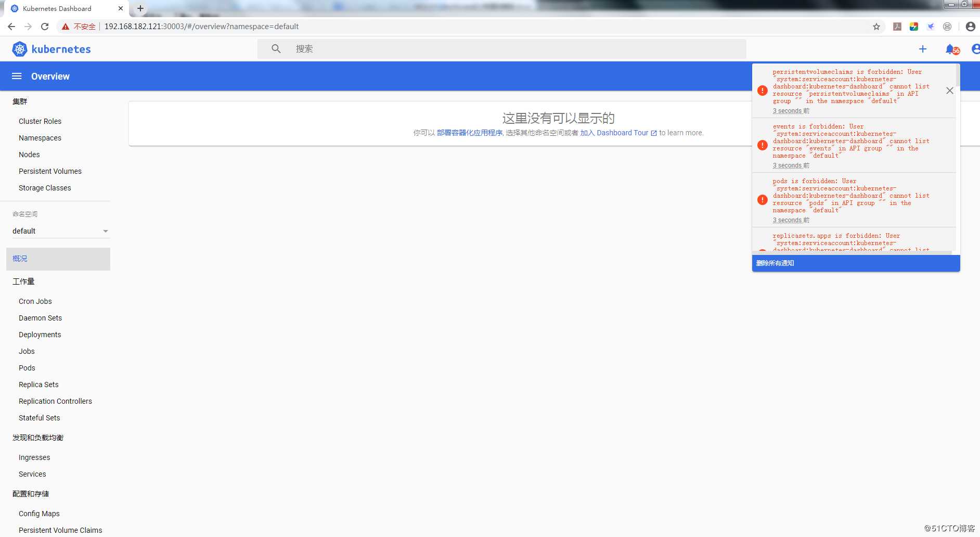980x537 pixels.
Task: Open Persistent Volumes in sidebar
Action: pos(50,171)
